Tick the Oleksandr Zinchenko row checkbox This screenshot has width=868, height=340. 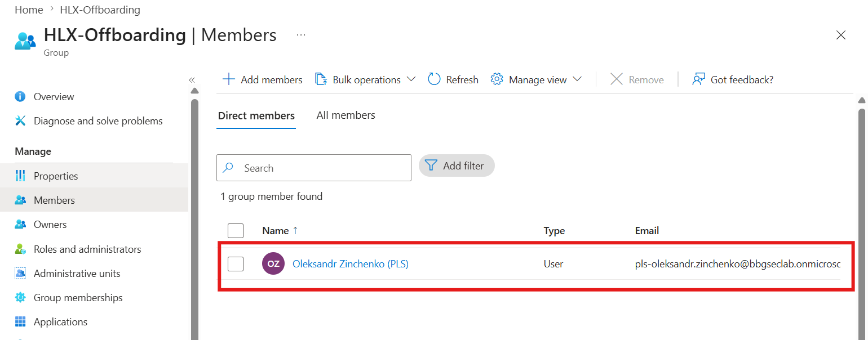pyautogui.click(x=236, y=263)
